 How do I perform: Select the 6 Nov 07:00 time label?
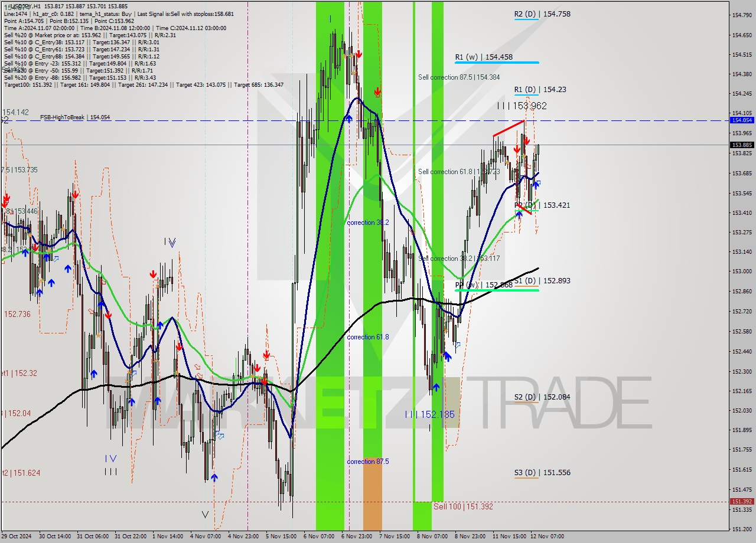(318, 537)
